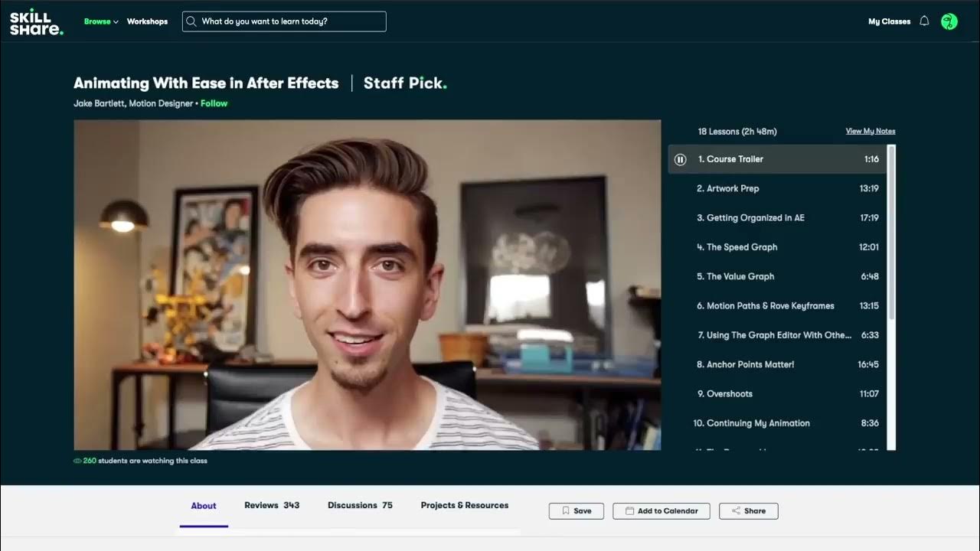Open View My Notes
Image resolution: width=980 pixels, height=551 pixels.
[x=870, y=131]
